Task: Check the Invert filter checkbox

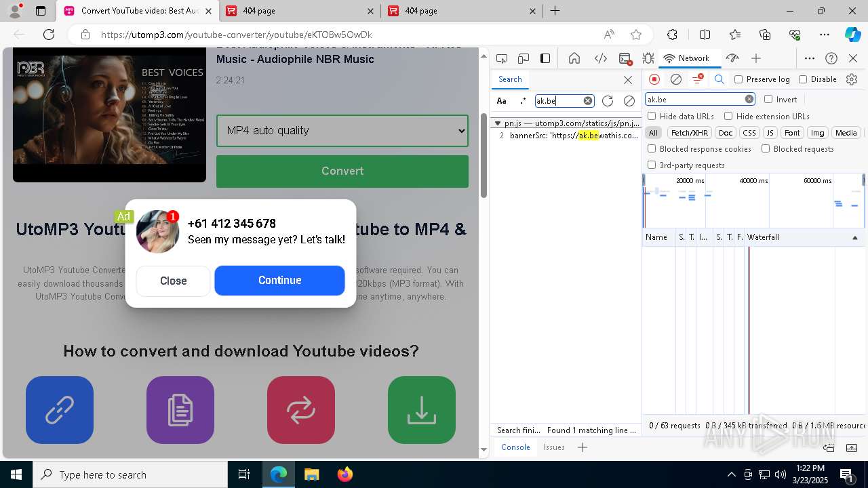Action: [768, 99]
